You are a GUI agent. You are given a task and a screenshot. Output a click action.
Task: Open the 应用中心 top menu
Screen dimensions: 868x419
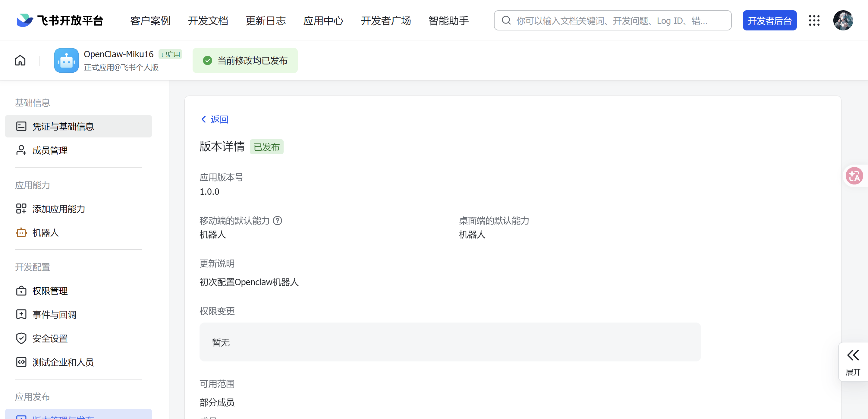323,20
